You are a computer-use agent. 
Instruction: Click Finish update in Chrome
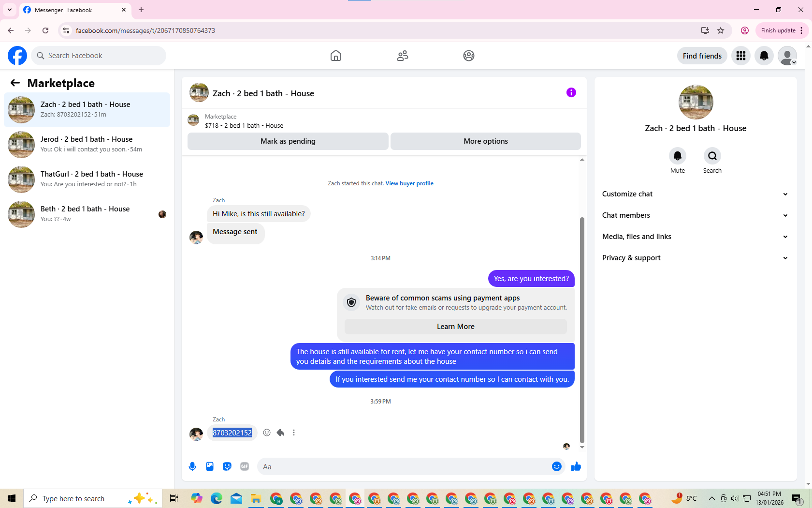[782, 30]
